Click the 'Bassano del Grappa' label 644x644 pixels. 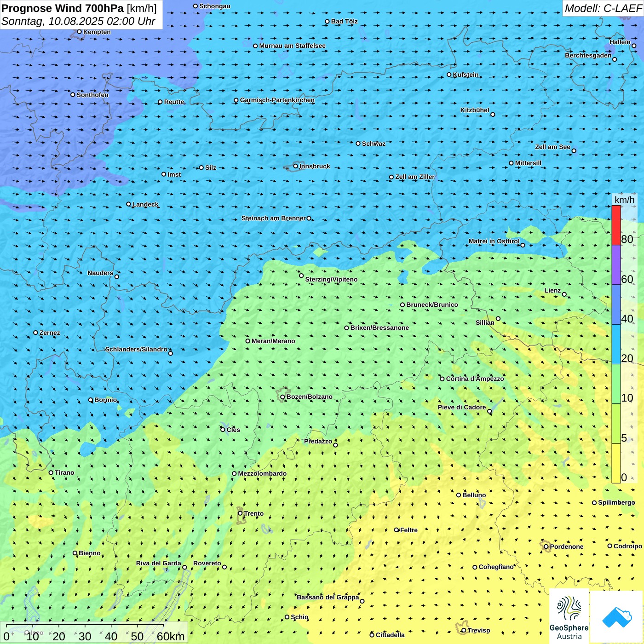coord(328,597)
